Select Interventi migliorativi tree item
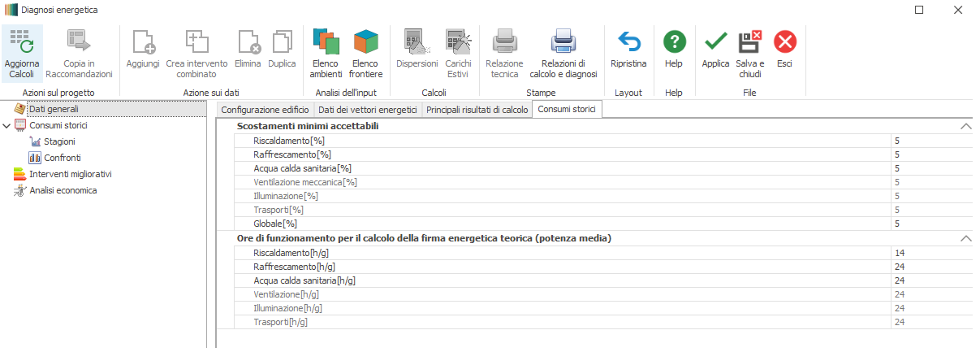Viewport: 980px width, 352px height. [70, 174]
